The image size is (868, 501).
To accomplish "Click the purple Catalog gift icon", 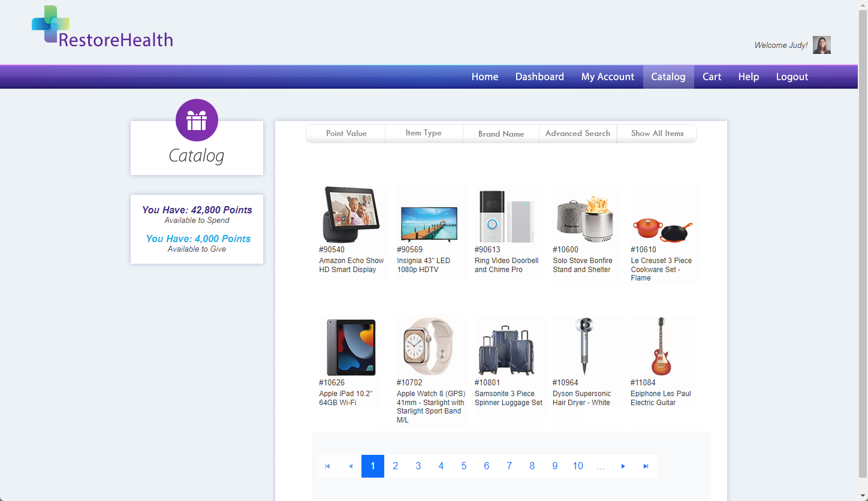I will pyautogui.click(x=197, y=120).
